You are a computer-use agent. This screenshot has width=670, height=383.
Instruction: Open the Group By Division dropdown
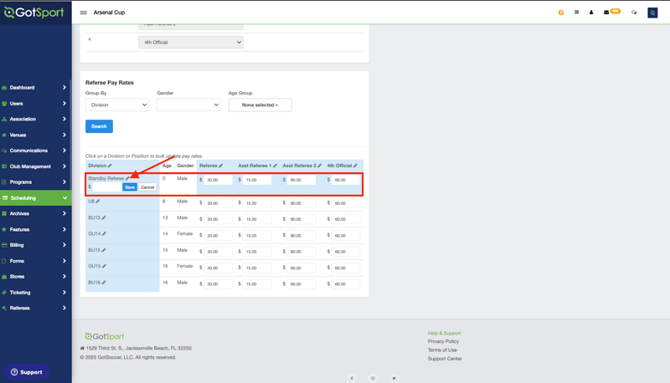pyautogui.click(x=117, y=105)
